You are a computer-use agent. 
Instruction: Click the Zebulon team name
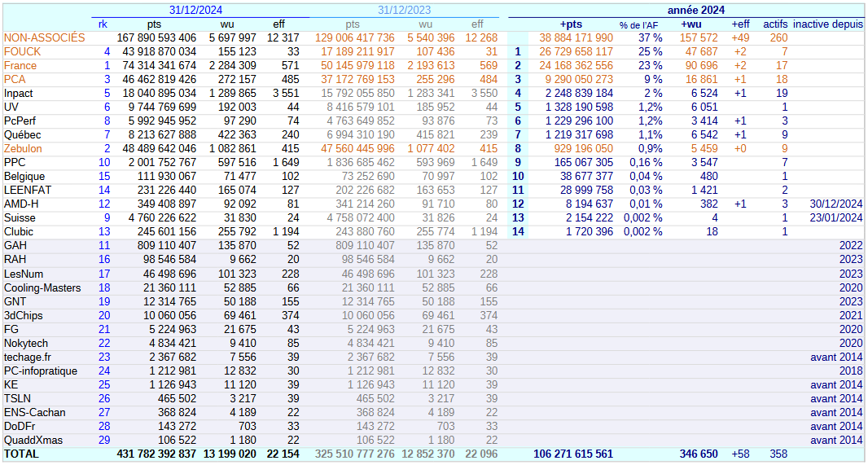(x=24, y=148)
